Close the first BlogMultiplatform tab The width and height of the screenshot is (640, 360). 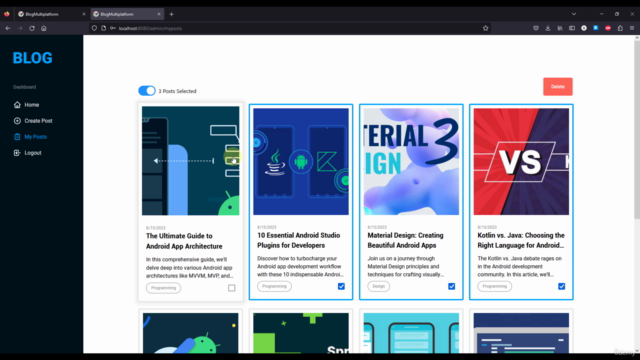[x=84, y=14]
